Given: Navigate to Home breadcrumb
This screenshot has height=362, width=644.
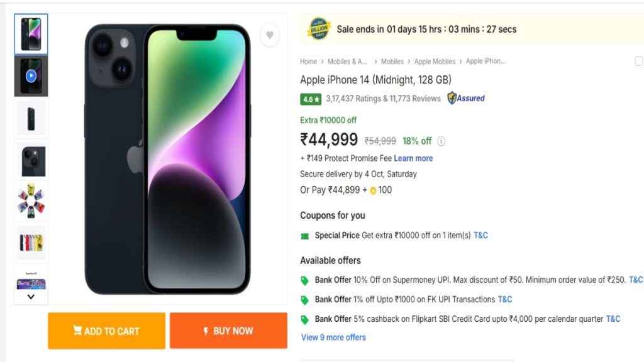Looking at the screenshot, I should pyautogui.click(x=308, y=62).
